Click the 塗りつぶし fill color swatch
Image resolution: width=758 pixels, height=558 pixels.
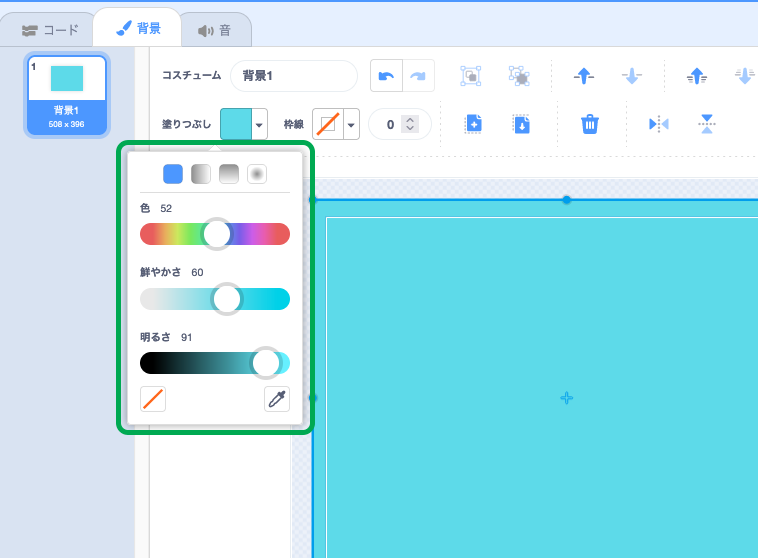[236, 124]
